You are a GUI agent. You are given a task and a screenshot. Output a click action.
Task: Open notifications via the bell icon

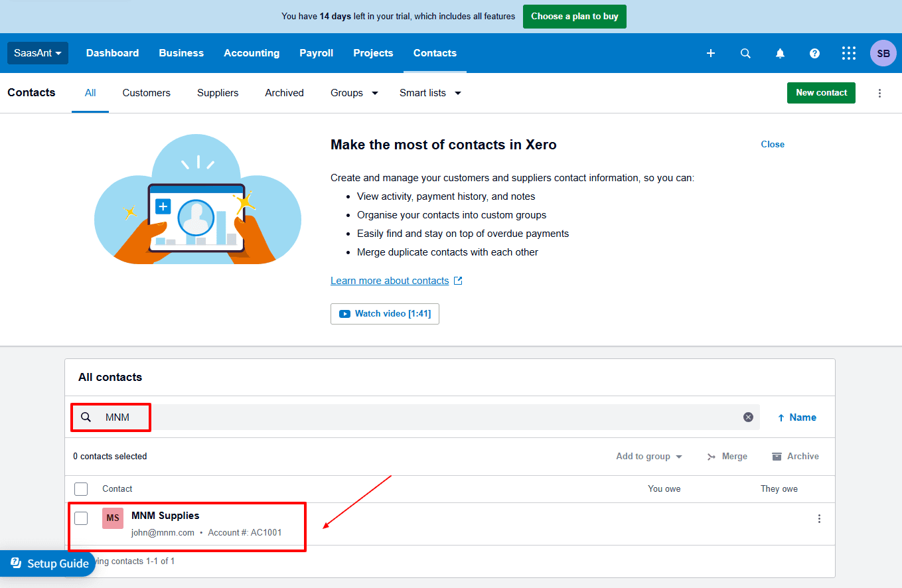[x=780, y=53]
